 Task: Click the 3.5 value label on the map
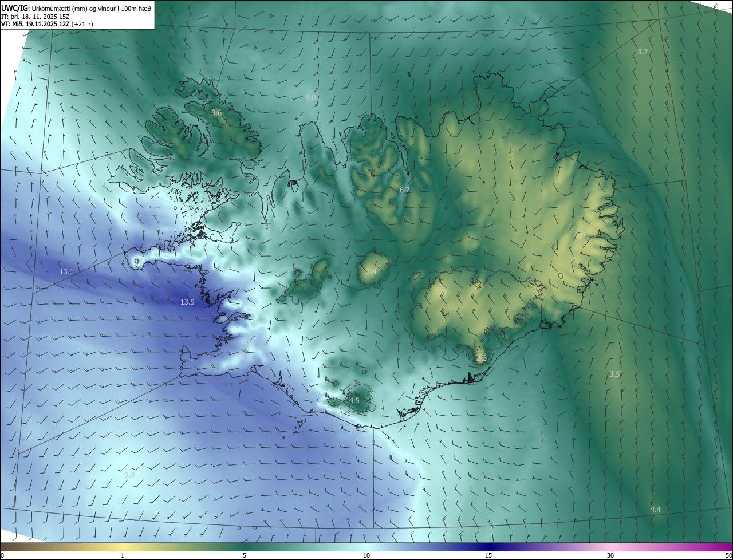[x=614, y=374]
